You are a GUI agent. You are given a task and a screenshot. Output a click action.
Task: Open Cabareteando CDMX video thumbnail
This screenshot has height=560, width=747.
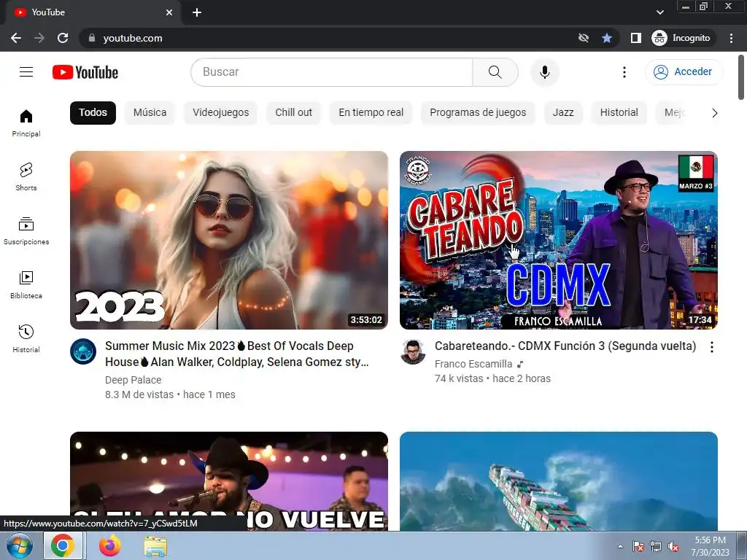pyautogui.click(x=558, y=240)
